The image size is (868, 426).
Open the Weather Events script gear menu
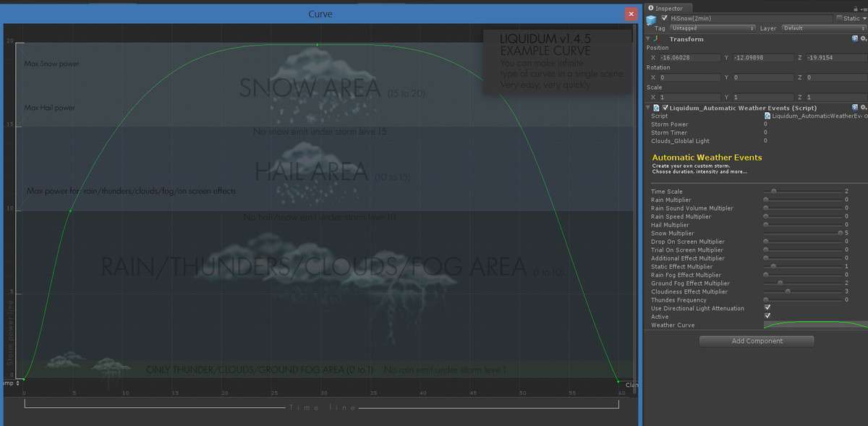point(864,108)
